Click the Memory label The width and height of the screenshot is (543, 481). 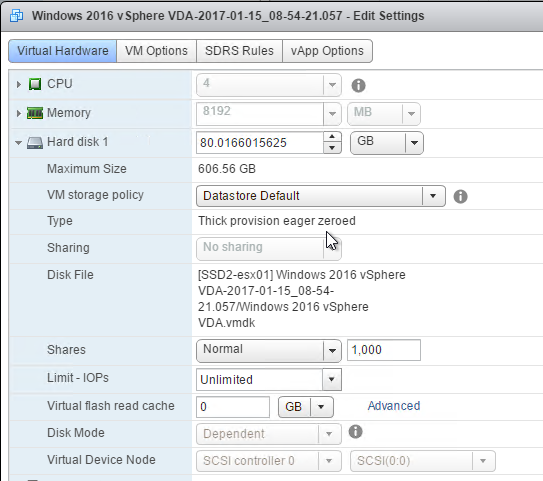(69, 113)
